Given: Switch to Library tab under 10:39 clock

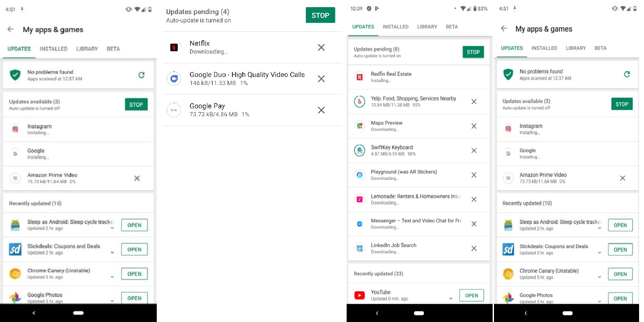Looking at the screenshot, I should 427,27.
